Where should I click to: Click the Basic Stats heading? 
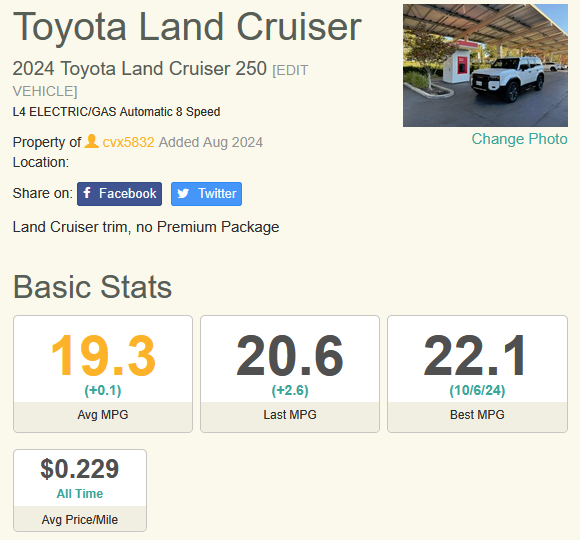coord(92,287)
